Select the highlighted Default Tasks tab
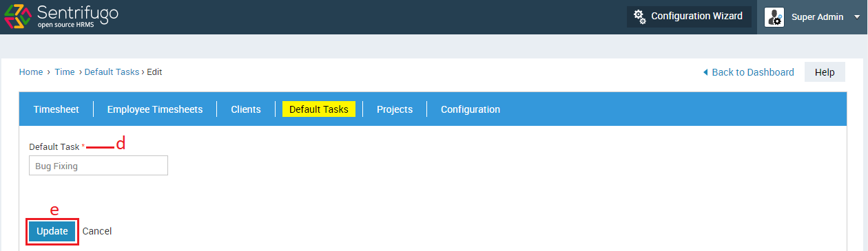This screenshot has width=868, height=251. pos(319,109)
